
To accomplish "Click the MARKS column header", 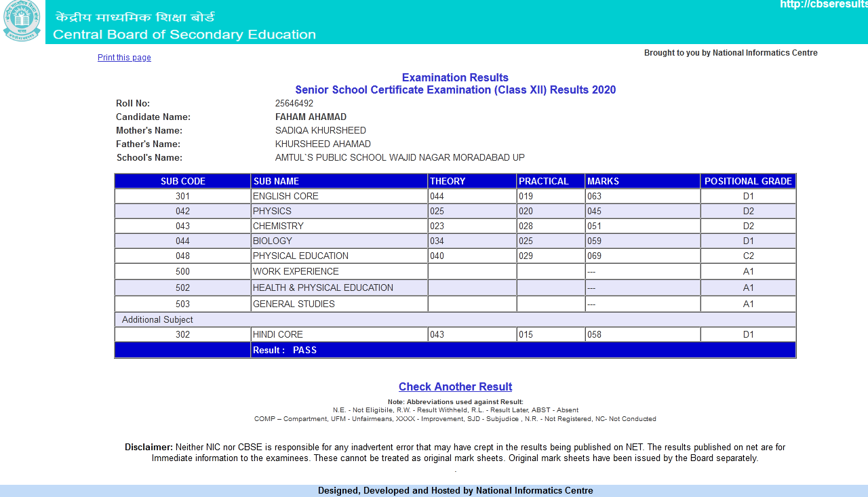I will click(x=643, y=181).
